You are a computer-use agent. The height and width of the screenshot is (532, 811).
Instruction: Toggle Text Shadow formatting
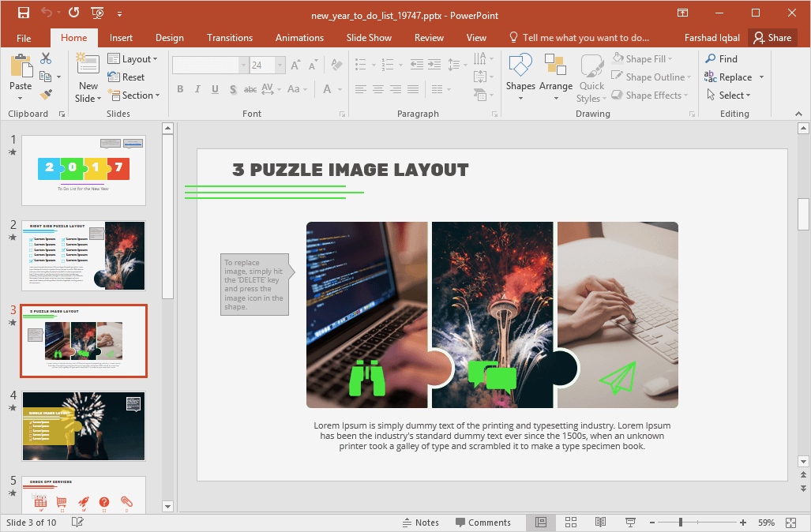pos(233,89)
